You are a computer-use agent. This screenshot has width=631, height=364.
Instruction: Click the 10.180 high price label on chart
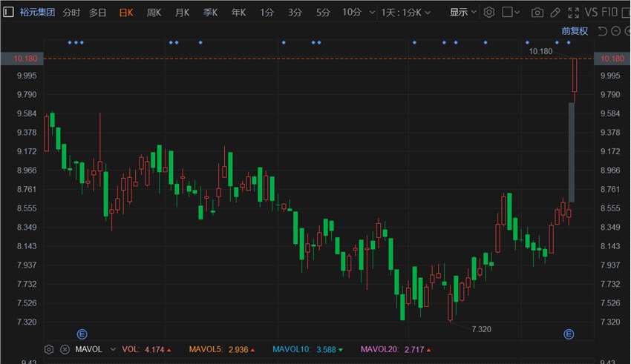pos(540,51)
